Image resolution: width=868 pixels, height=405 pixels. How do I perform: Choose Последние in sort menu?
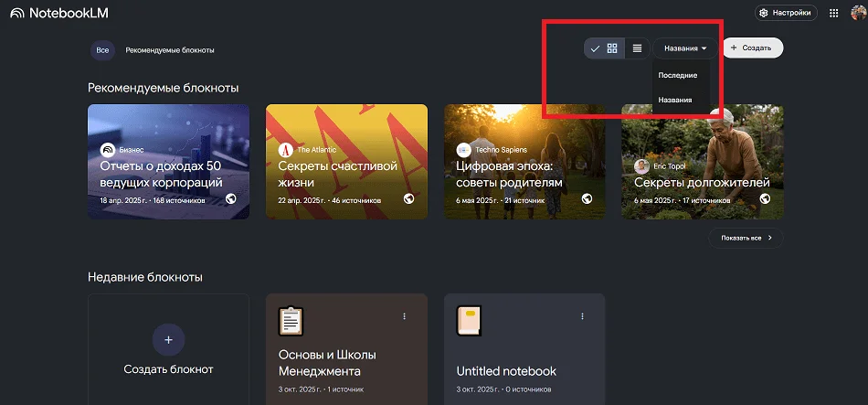pos(678,75)
